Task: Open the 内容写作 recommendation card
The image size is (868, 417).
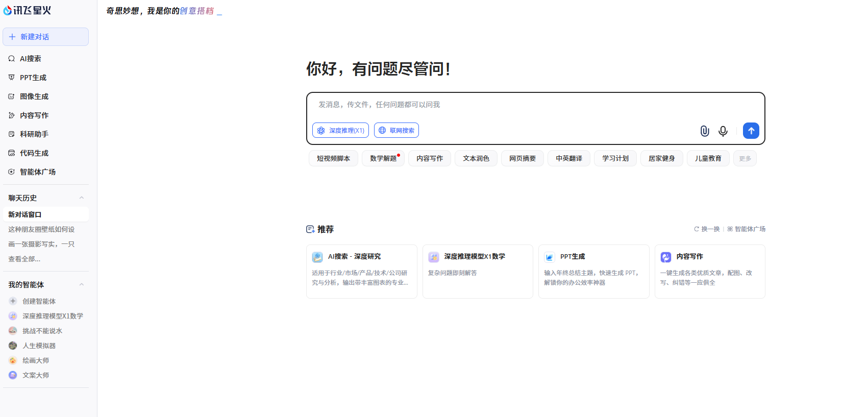Action: (710, 272)
